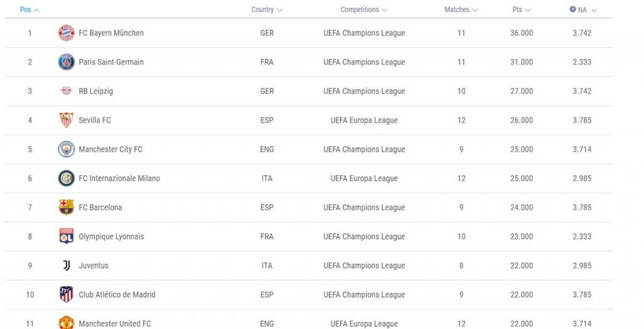Viewport: 644px width, 329px height.
Task: Click the FC Bayern München club crest
Action: pos(66,33)
